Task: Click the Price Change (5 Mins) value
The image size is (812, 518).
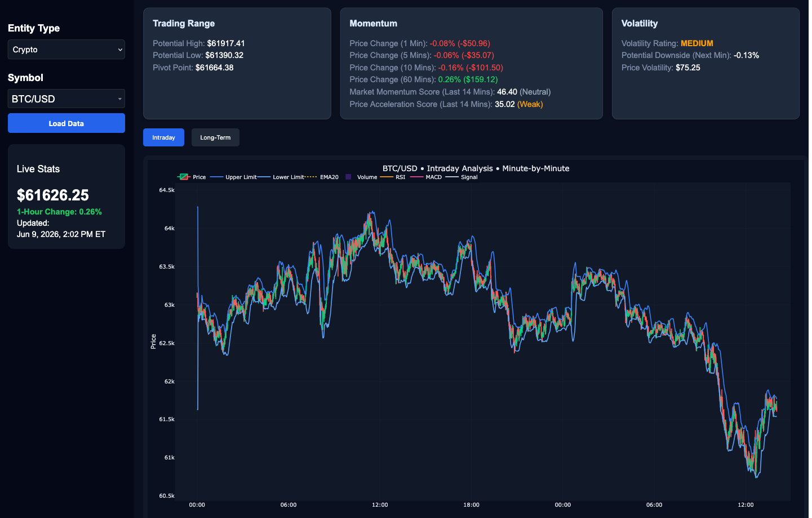Action: tap(464, 55)
